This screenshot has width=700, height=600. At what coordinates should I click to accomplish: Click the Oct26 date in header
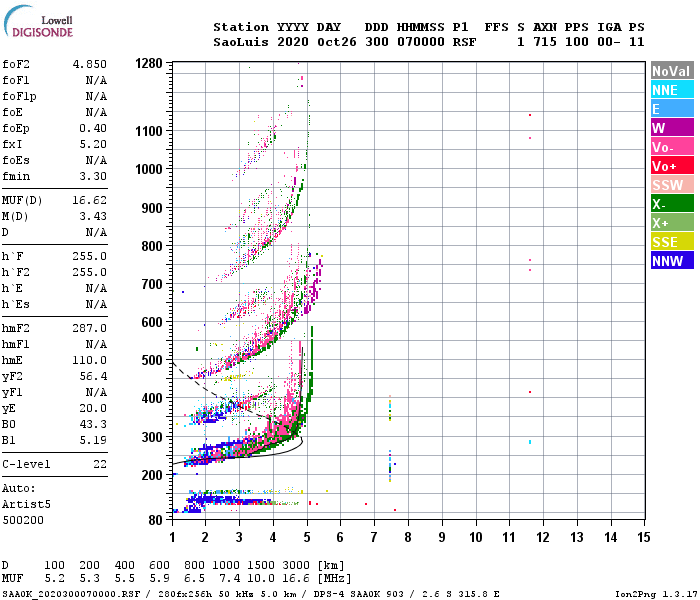[x=337, y=42]
